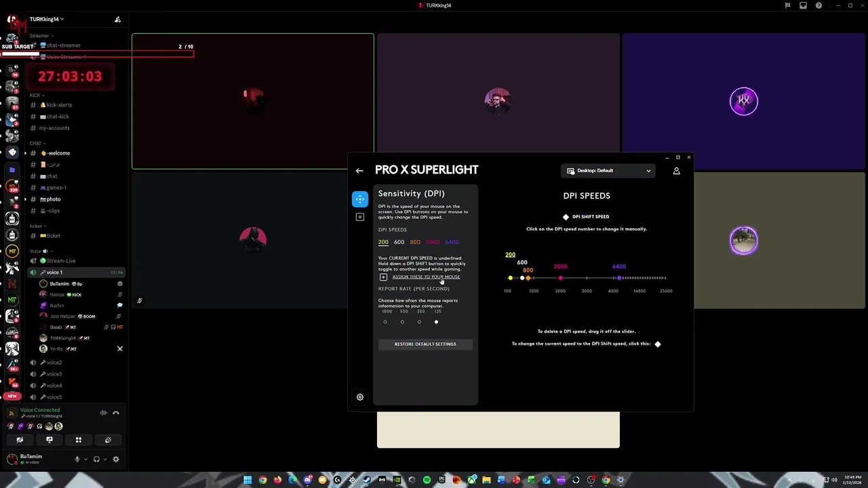
Task: Turn on camera in Discord voice panel
Action: click(20, 440)
